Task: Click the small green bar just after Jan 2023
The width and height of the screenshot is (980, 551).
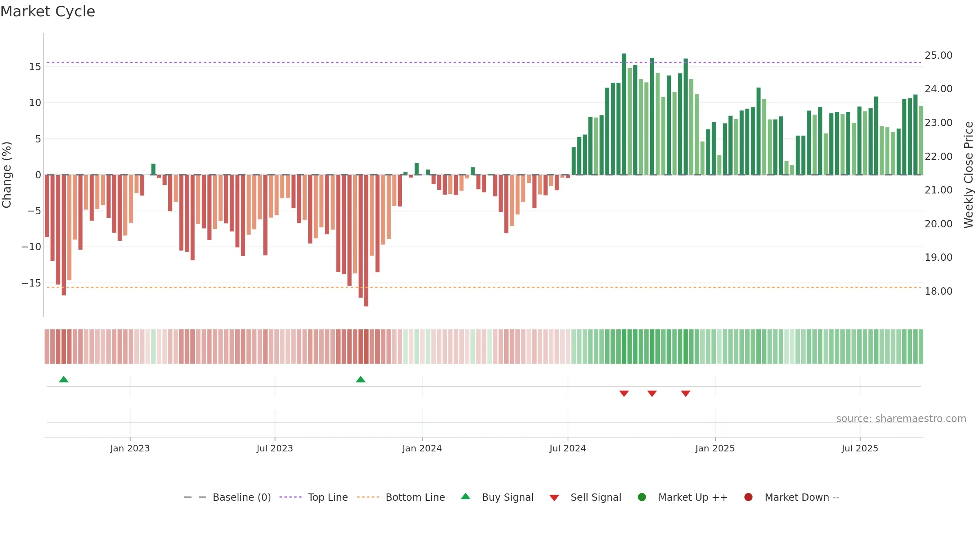Action: tap(154, 169)
